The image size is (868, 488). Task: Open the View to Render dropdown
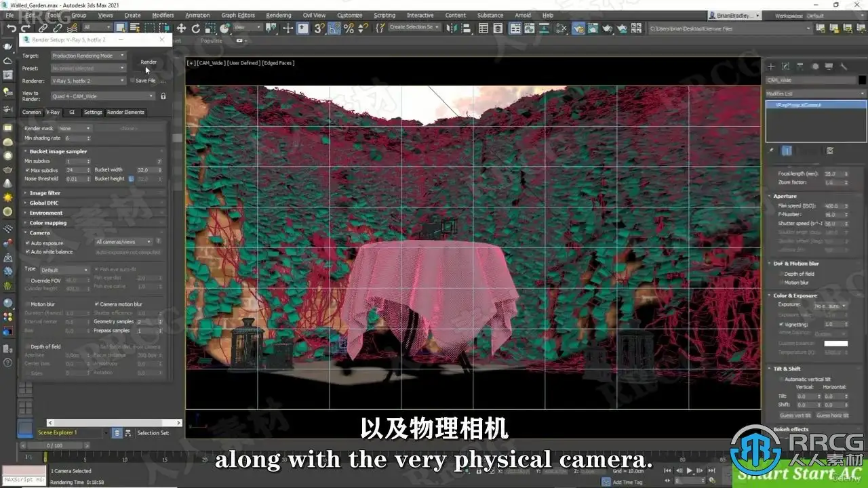tap(103, 96)
